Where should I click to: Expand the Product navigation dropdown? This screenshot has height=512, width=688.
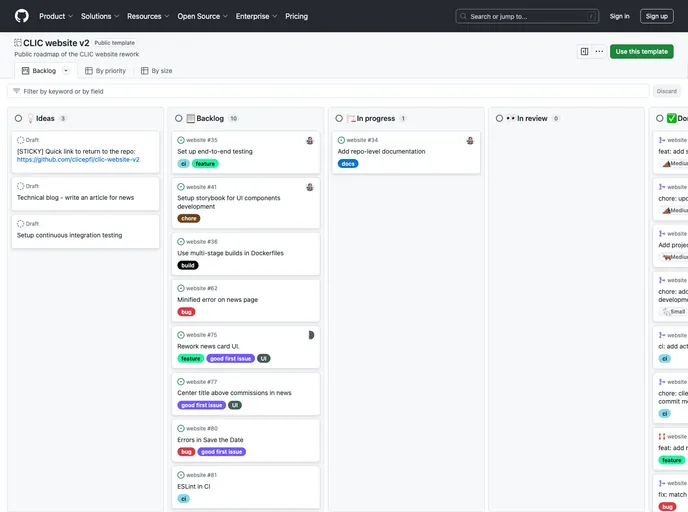click(x=56, y=16)
